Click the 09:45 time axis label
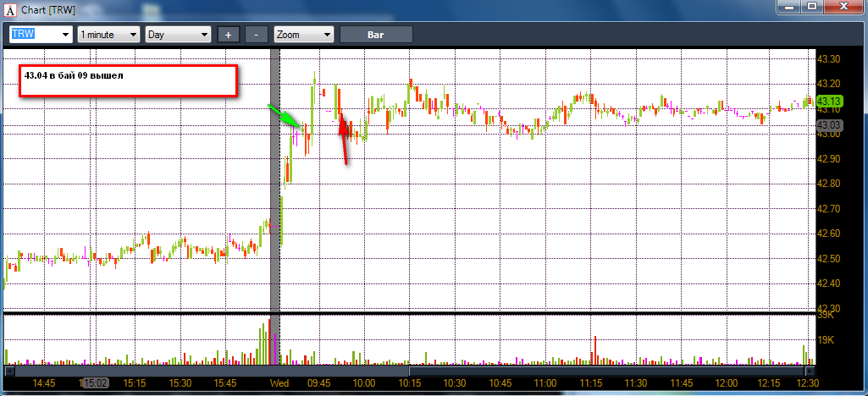The height and width of the screenshot is (396, 868). 318,382
